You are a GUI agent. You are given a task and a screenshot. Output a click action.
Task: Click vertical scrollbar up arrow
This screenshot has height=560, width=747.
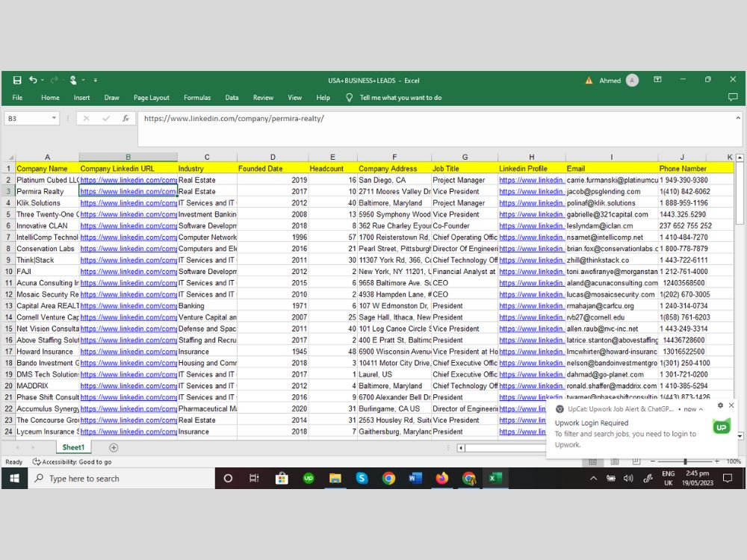click(740, 157)
